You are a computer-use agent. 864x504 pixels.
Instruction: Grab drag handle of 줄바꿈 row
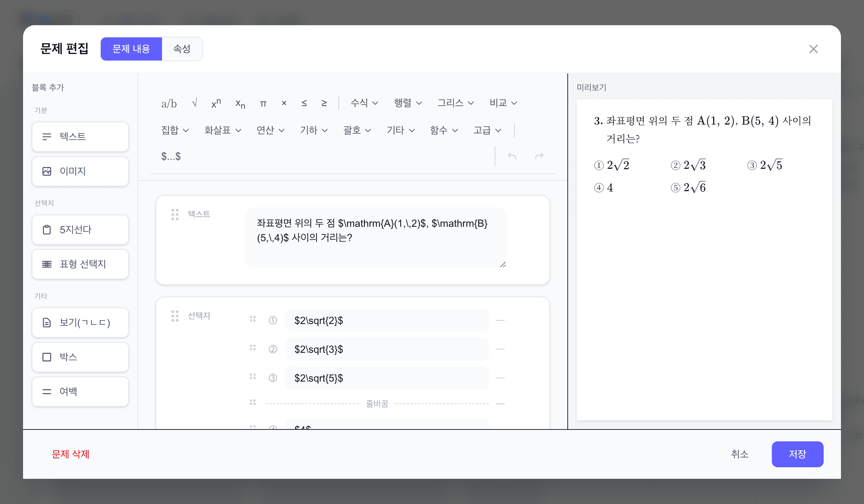pyautogui.click(x=253, y=402)
